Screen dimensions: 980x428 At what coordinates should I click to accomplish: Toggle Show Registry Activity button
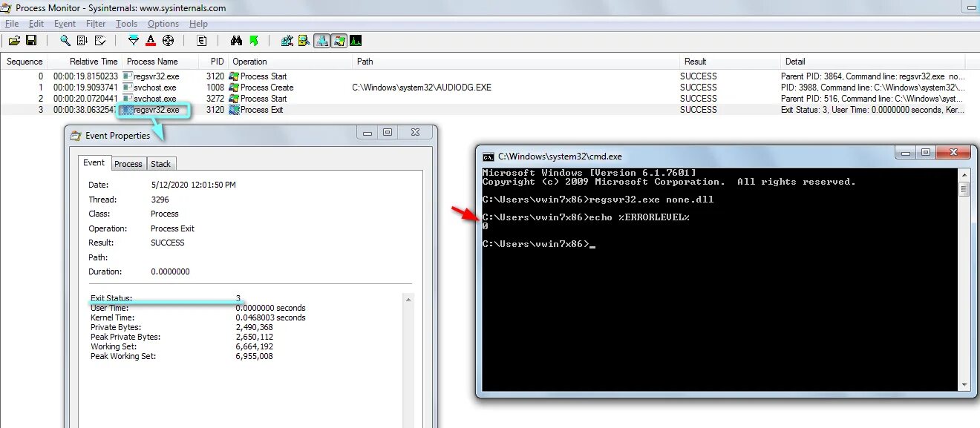coord(287,41)
